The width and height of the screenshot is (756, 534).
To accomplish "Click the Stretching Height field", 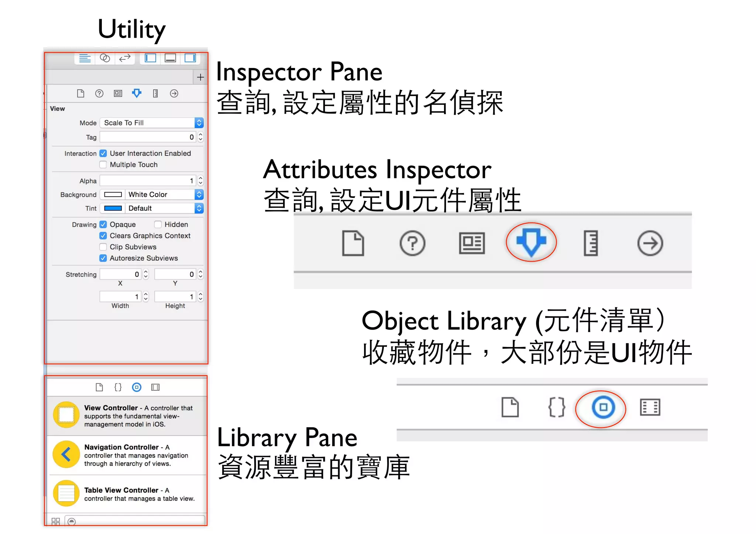I will click(x=175, y=297).
